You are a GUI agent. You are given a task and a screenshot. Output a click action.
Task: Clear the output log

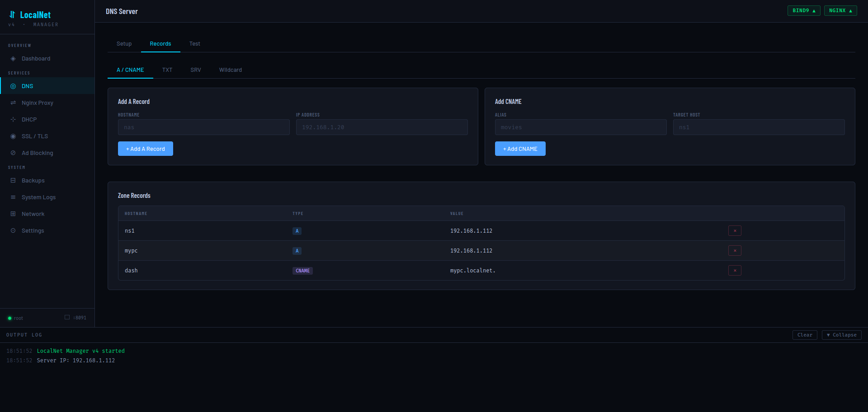click(805, 335)
